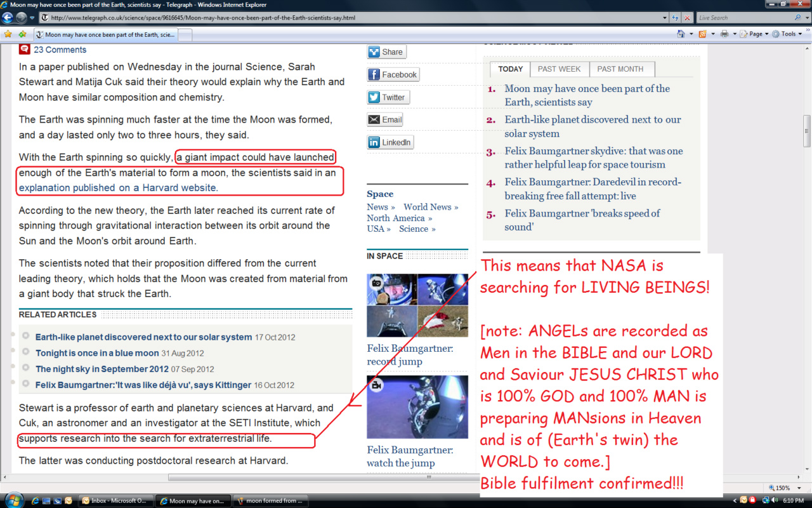
Task: Click the 6:10 PM system clock
Action: pos(794,500)
